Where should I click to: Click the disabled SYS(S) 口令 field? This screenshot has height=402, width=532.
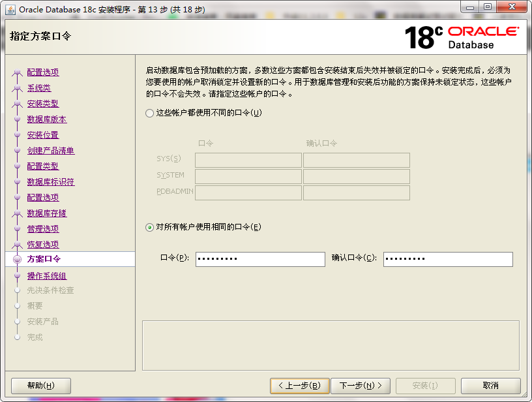pos(248,160)
